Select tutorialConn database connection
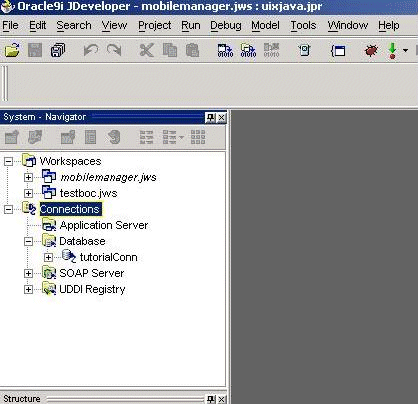418x404 pixels. 108,257
